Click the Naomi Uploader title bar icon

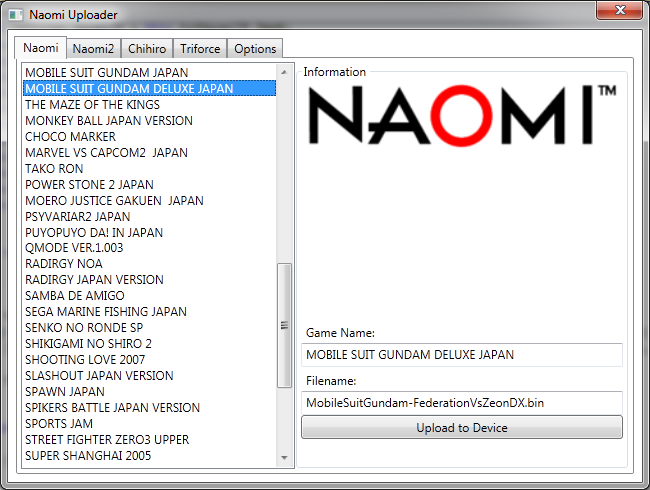16,15
